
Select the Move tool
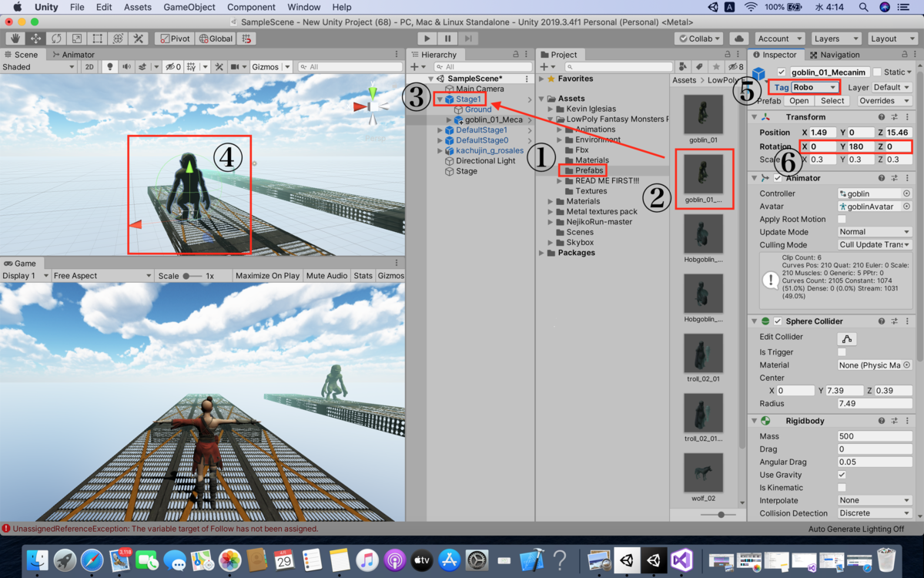(35, 39)
